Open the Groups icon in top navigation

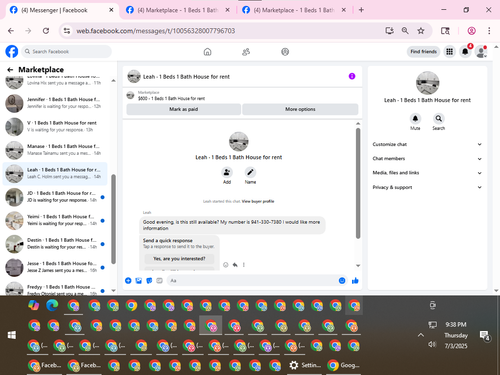tap(285, 52)
